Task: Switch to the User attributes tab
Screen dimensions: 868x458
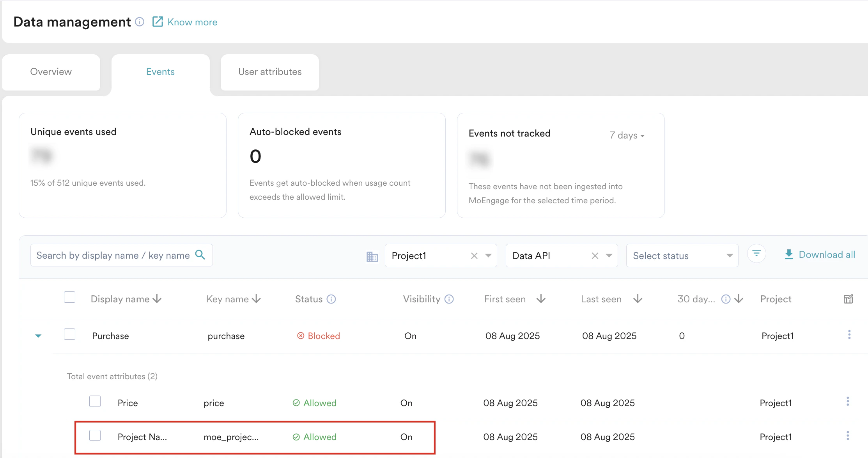Action: tap(270, 72)
